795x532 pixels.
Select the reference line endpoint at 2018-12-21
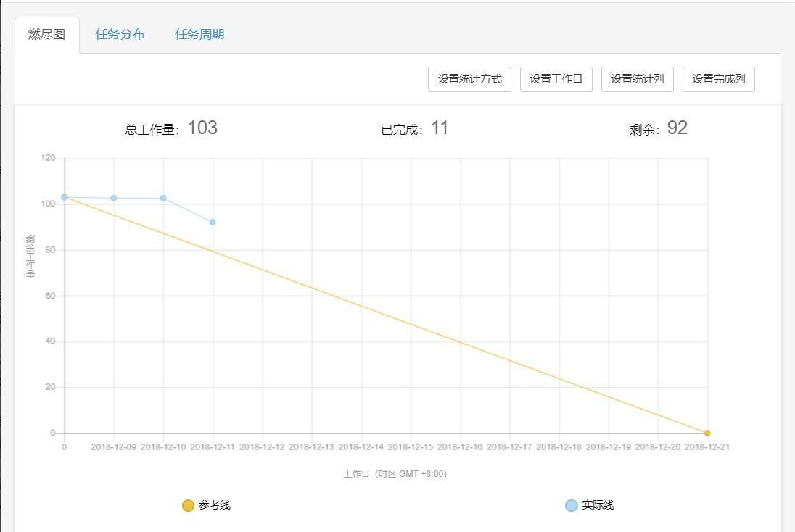[707, 433]
